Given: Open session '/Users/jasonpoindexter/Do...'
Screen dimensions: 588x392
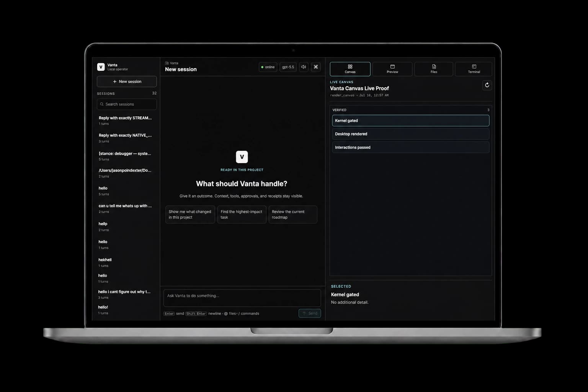Looking at the screenshot, I should (x=126, y=173).
